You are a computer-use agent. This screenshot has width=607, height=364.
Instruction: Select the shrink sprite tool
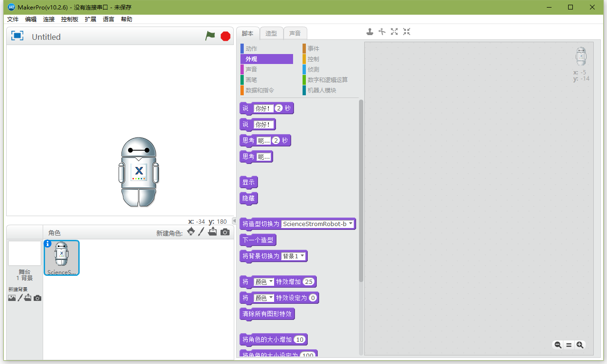(x=406, y=31)
